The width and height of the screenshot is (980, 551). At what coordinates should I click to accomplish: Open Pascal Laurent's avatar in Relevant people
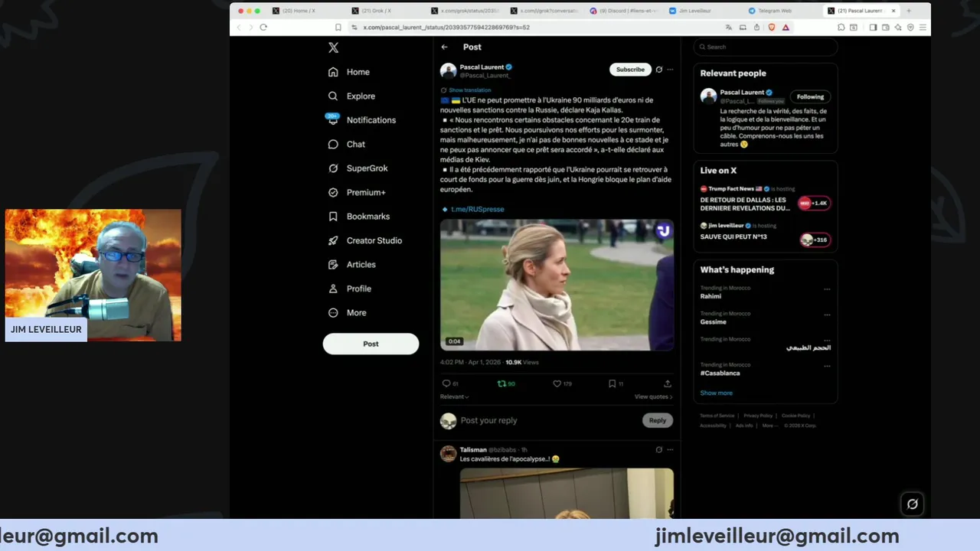pos(709,96)
